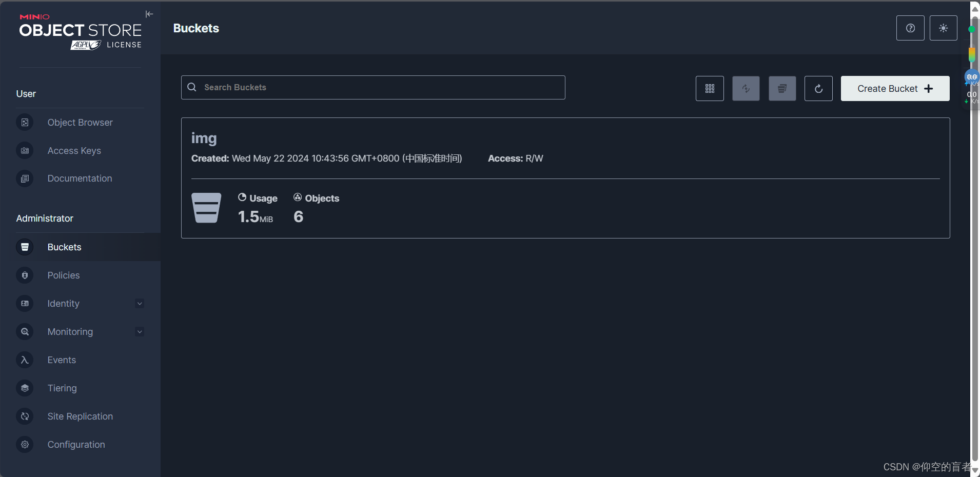Open the Documentation sidebar icon
Screen dimensions: 980x477
[25, 178]
